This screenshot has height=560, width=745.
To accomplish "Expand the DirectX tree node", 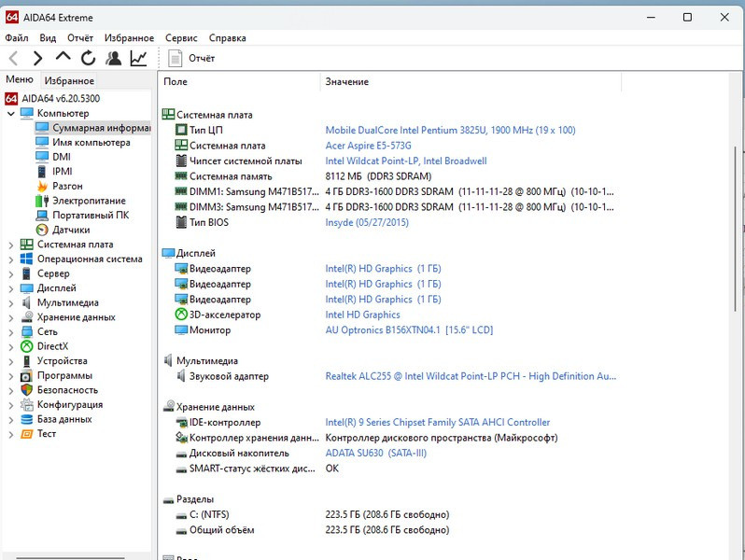I will (x=11, y=347).
